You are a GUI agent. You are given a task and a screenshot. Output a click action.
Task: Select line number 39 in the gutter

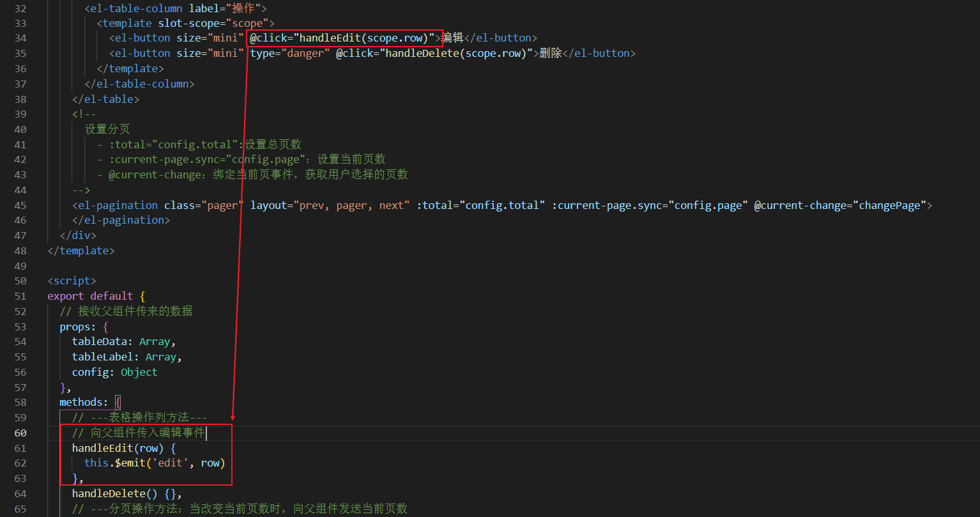point(20,114)
